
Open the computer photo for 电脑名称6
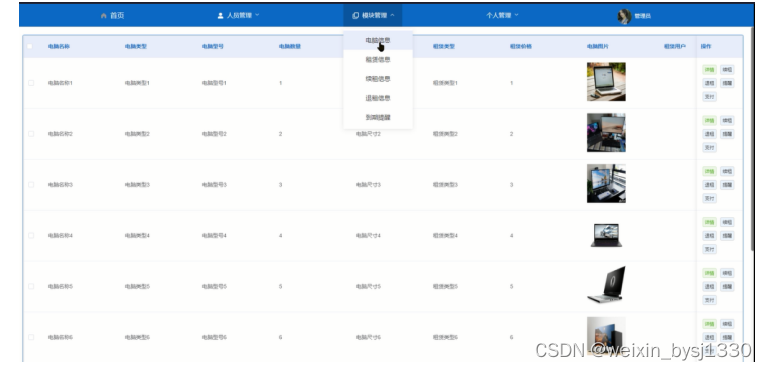(606, 336)
